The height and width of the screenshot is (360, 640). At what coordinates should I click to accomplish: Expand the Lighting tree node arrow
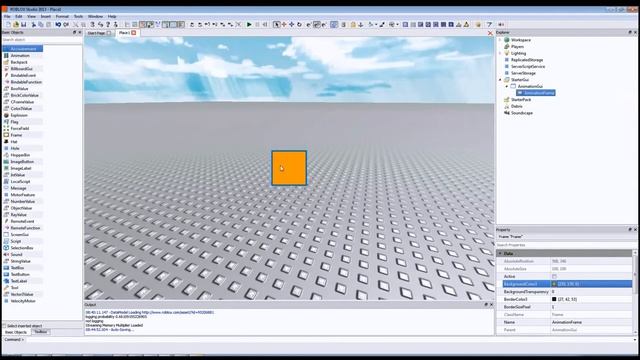click(500, 53)
